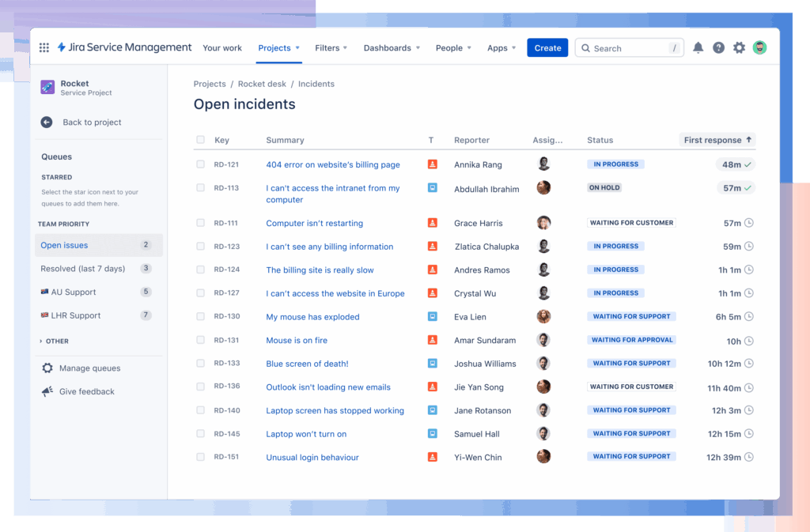Open the settings gear in top bar
The image size is (810, 532).
[739, 47]
